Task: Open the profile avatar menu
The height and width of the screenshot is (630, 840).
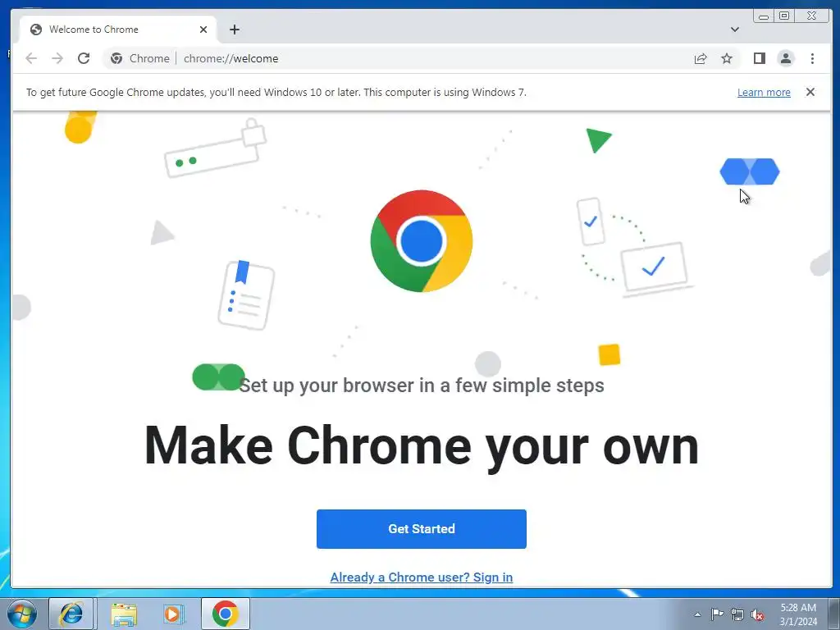Action: click(x=786, y=58)
